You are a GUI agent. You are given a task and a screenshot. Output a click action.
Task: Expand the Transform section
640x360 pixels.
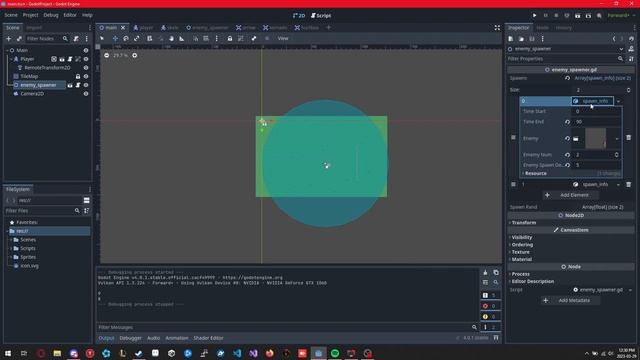(x=524, y=223)
